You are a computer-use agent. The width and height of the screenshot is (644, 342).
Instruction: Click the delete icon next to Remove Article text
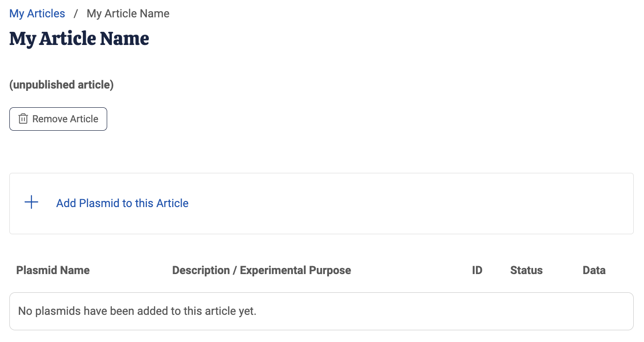point(22,119)
